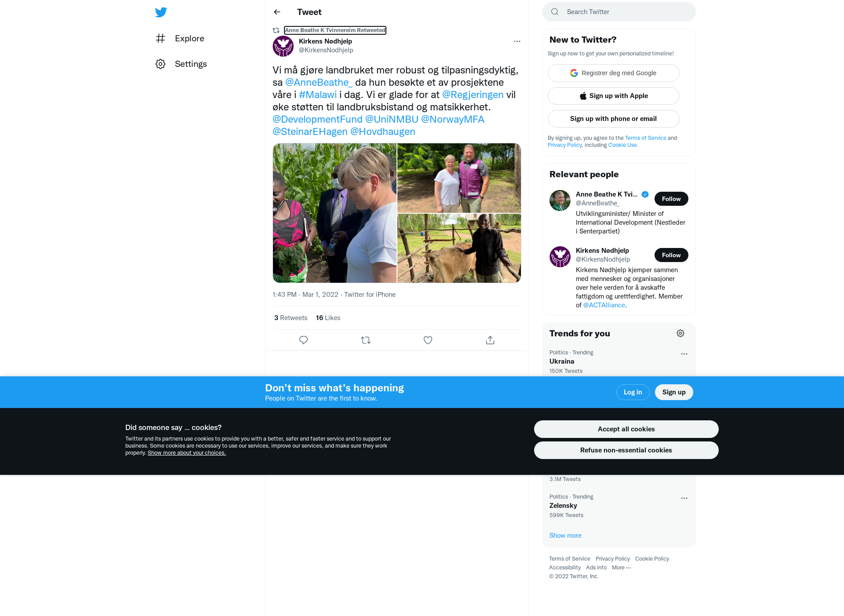Open the More footer menu

[621, 568]
